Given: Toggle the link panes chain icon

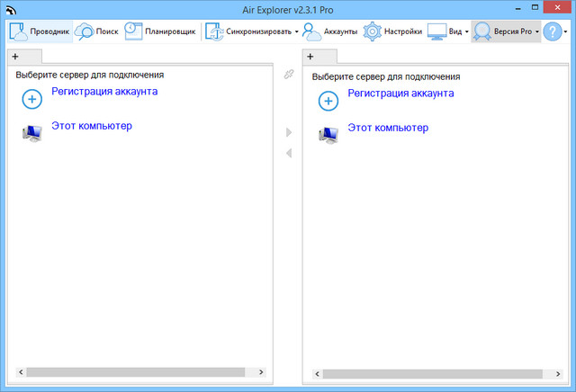Looking at the screenshot, I should 289,75.
